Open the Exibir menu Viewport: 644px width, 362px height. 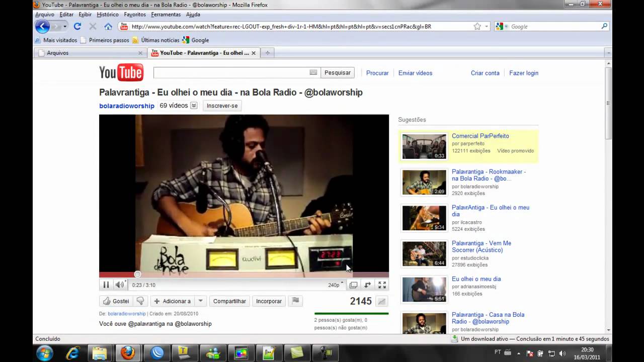point(85,15)
